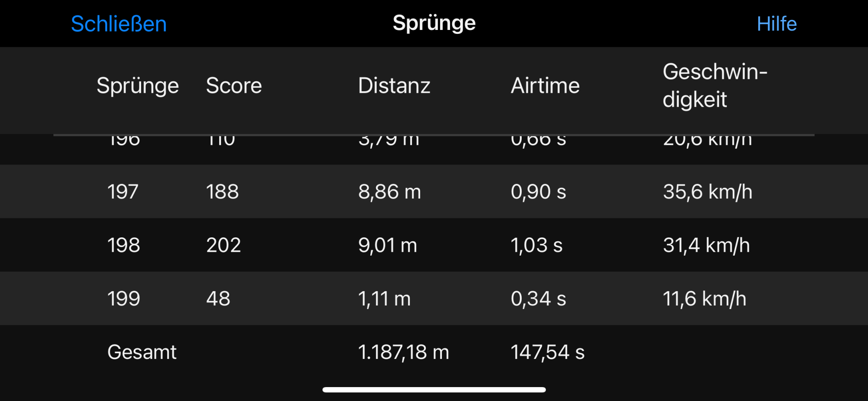Select the Geschwindigkeit column header
868x401 pixels.
(x=715, y=85)
